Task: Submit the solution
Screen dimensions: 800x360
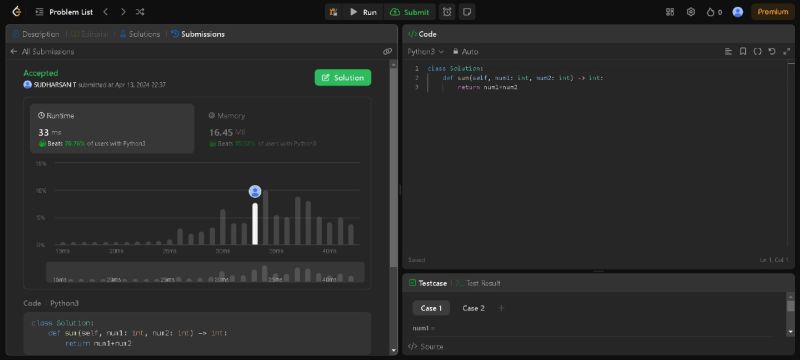Action: 410,12
